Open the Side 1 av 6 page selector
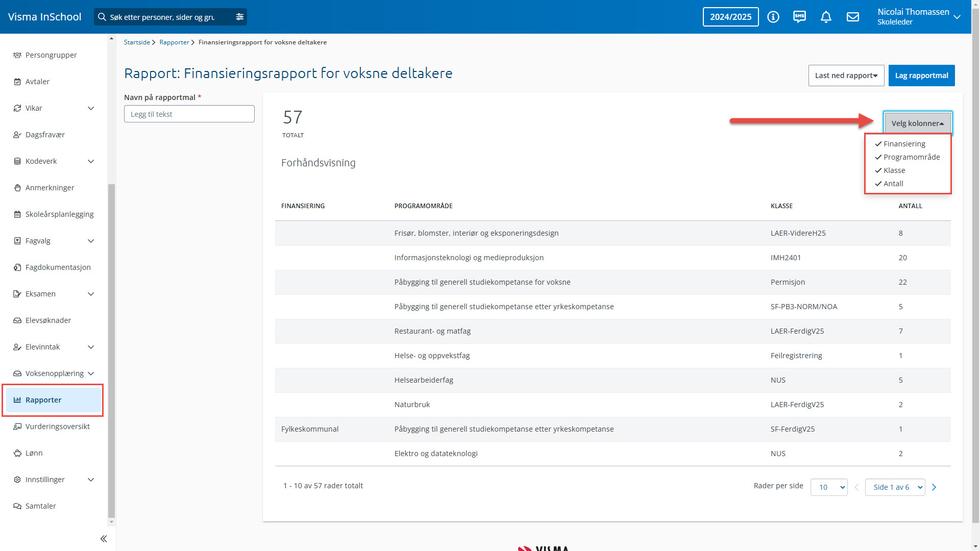This screenshot has height=551, width=980. 895,487
